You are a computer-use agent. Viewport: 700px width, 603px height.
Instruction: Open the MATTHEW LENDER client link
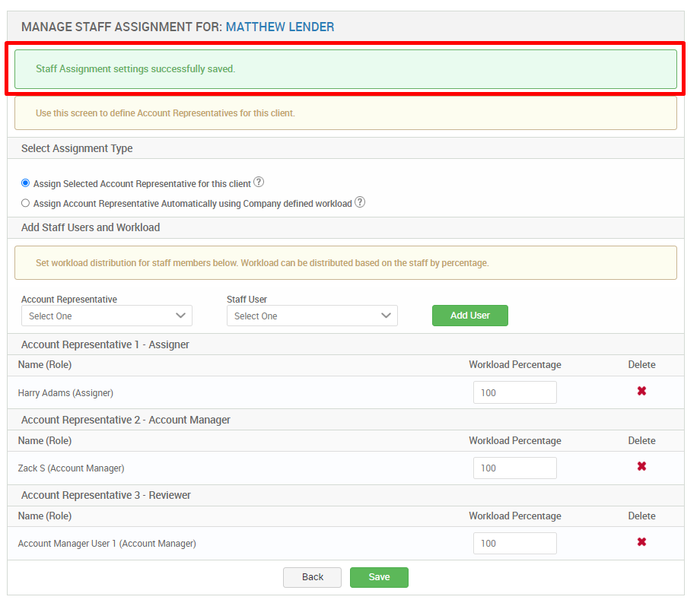pos(280,26)
